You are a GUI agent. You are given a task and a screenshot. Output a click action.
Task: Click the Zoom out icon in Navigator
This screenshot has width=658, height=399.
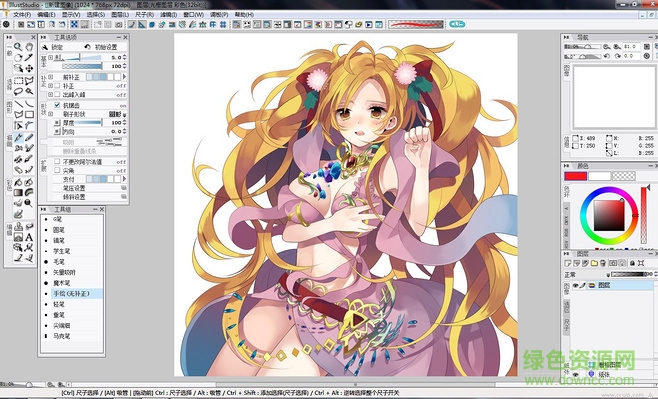[x=607, y=47]
